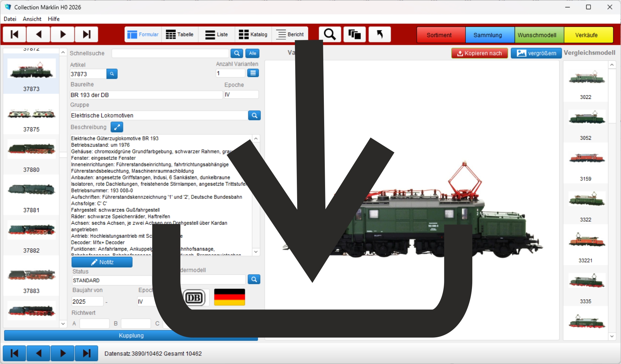The width and height of the screenshot is (621, 364).
Task: Open the variants list icon beside Anzahl Varianten
Action: tap(253, 73)
